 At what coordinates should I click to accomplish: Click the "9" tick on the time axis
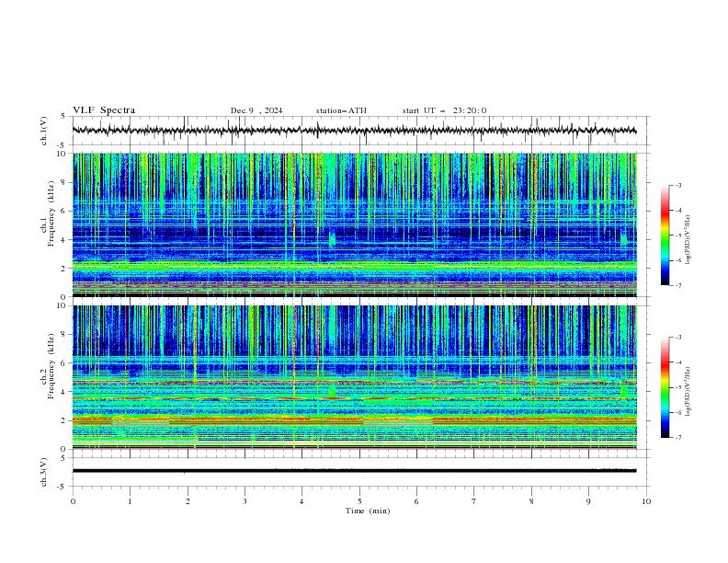click(588, 501)
